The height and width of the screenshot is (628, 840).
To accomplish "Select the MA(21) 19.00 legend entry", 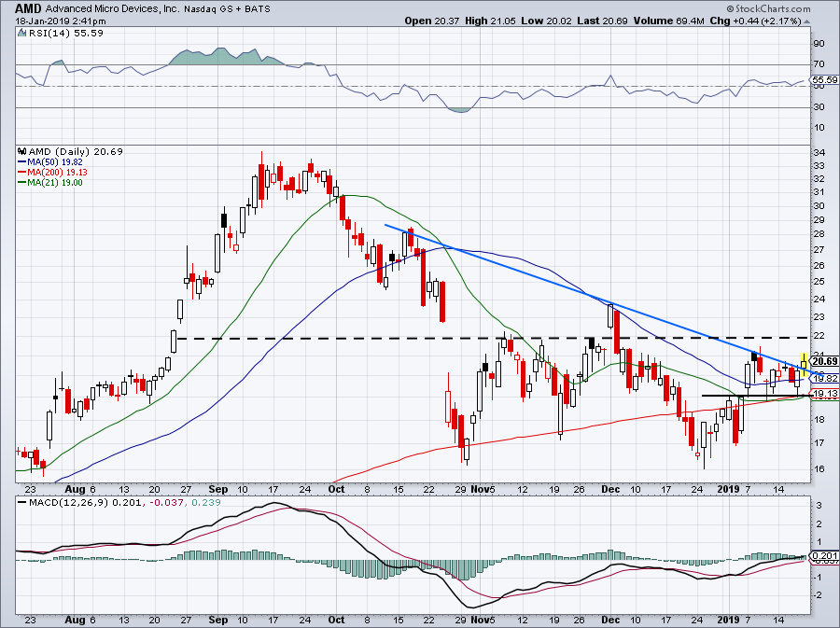I will click(55, 183).
